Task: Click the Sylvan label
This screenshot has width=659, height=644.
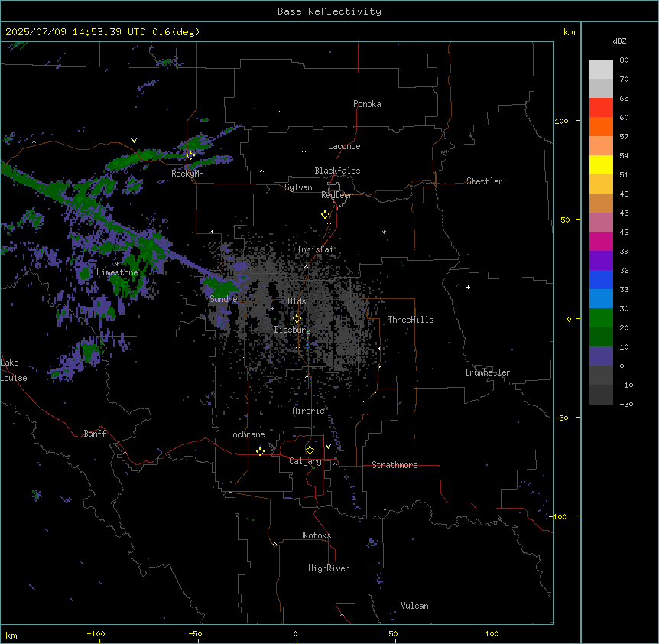Action: (298, 187)
